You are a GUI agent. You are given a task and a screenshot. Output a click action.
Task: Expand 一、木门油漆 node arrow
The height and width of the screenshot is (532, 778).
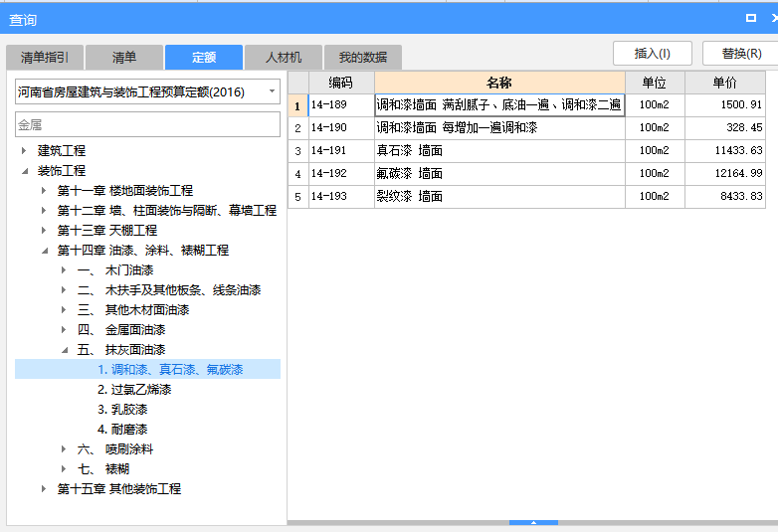(63, 270)
